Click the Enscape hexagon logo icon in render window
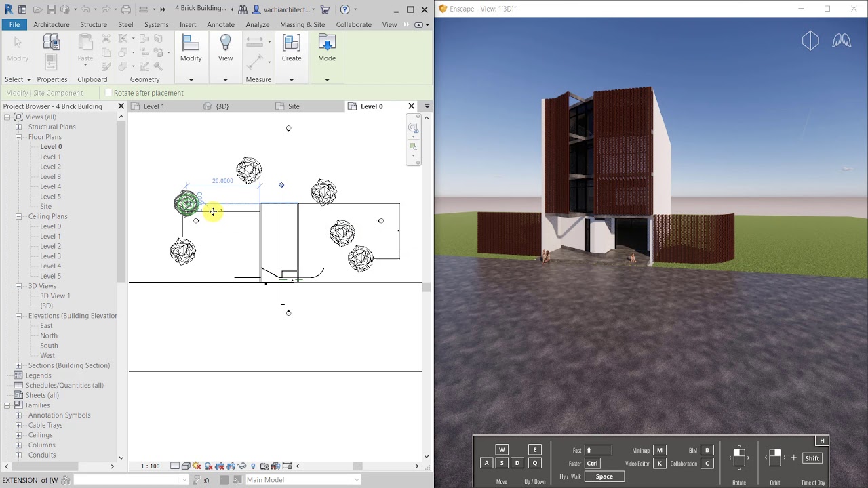868x488 pixels. [x=810, y=41]
